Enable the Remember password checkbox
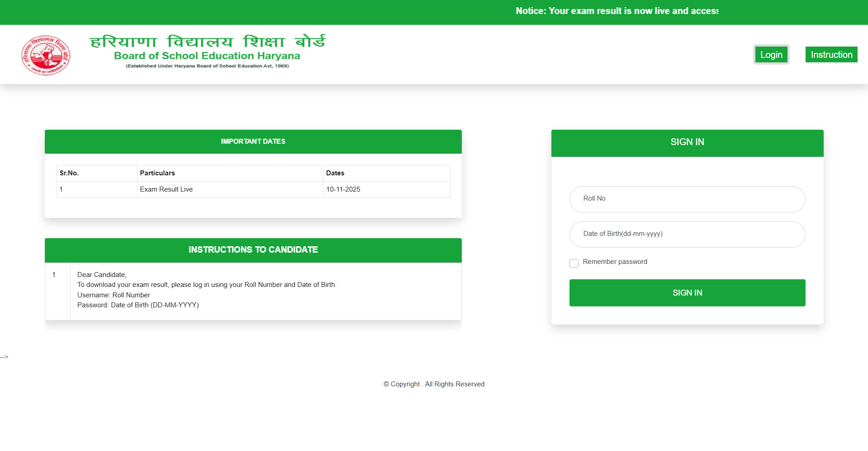The width and height of the screenshot is (868, 451). pyautogui.click(x=574, y=263)
